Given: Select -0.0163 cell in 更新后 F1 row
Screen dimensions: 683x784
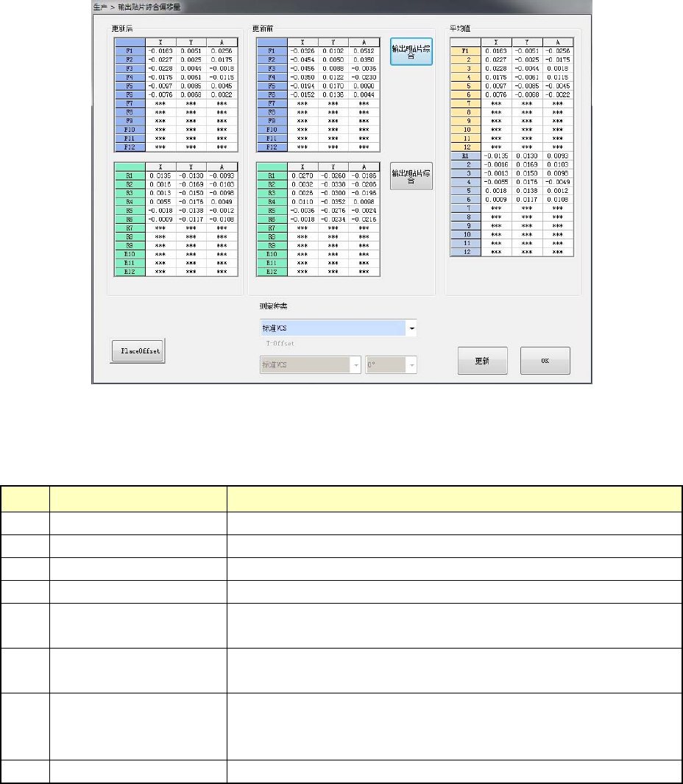Looking at the screenshot, I should [160, 51].
